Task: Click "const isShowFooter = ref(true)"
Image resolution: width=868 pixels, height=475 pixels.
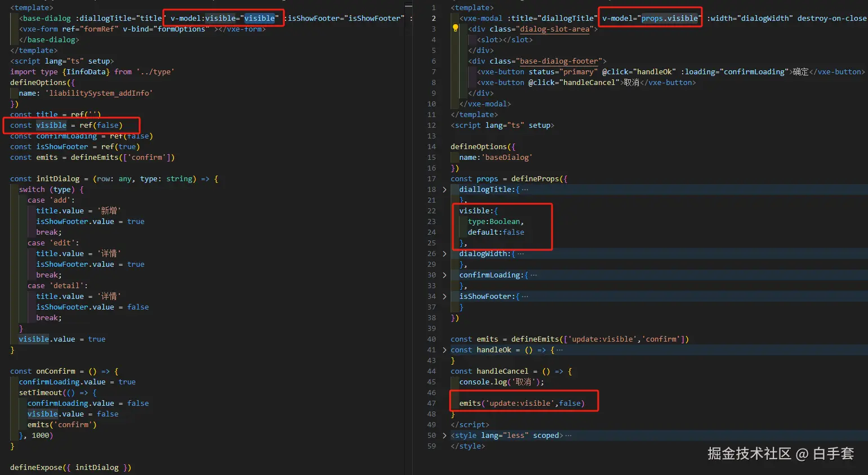Action: [75, 147]
